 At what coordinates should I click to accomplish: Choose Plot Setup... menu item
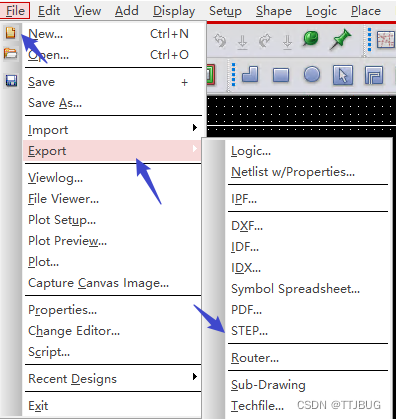pyautogui.click(x=113, y=220)
